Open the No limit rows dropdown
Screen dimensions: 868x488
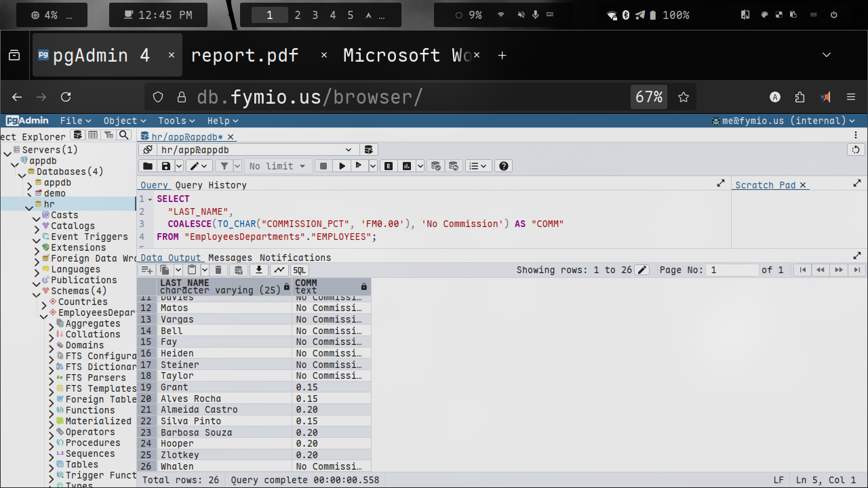point(277,166)
